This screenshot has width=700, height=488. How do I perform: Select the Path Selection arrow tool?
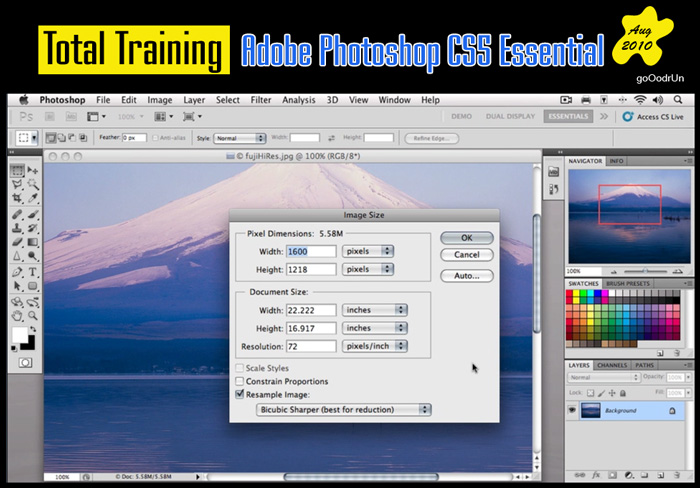click(17, 286)
